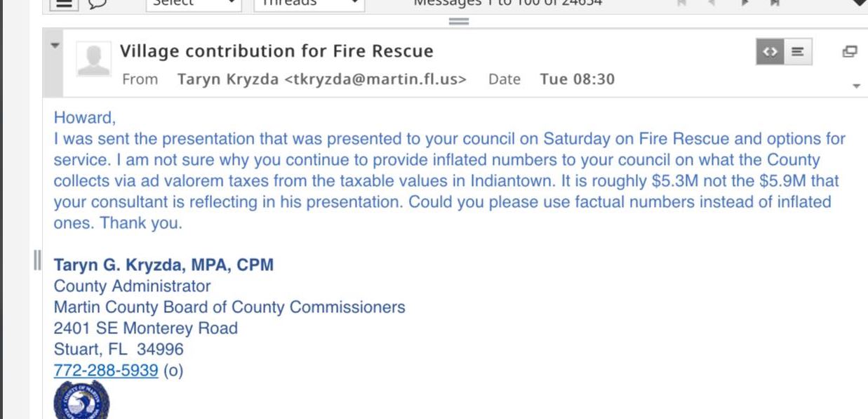Click the subject Village contribution for Fire Rescue
Viewport: 868px width, 419px height.
[276, 51]
